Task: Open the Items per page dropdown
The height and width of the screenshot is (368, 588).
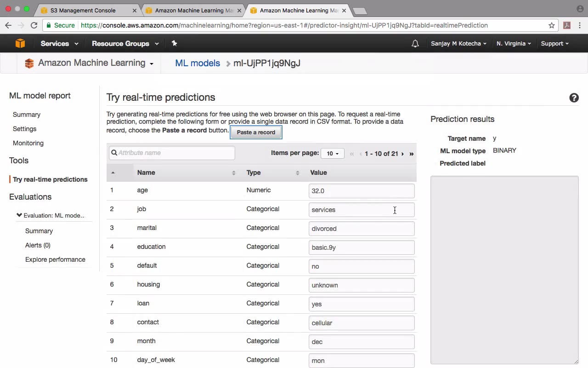Action: coord(333,154)
